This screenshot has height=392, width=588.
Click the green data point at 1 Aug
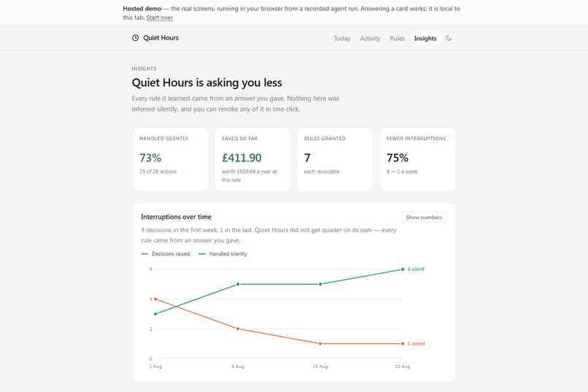point(155,314)
